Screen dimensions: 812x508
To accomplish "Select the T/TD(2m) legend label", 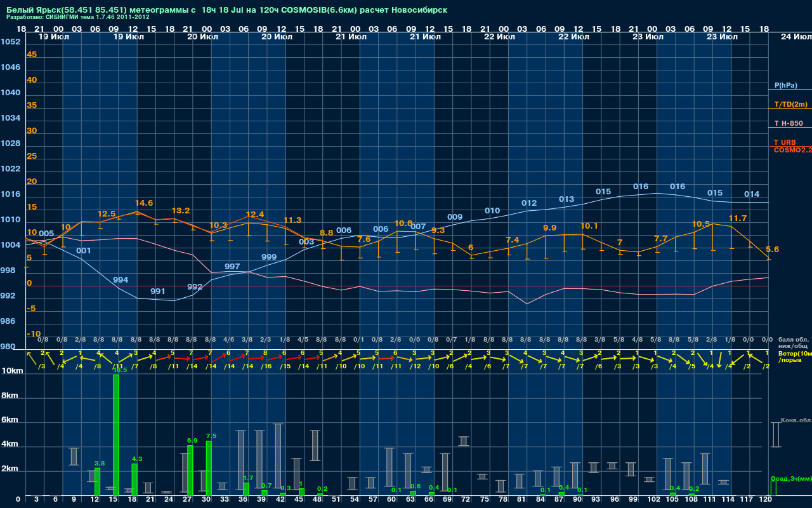I will tap(791, 104).
